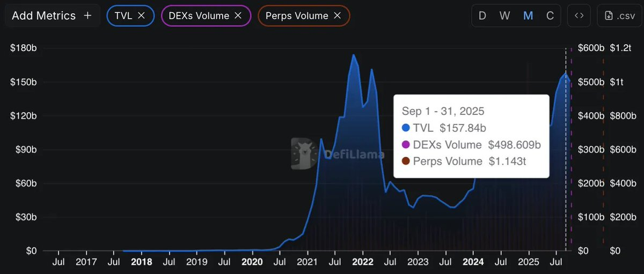644x274 pixels.
Task: Open the Add Metrics dropdown
Action: pos(44,16)
